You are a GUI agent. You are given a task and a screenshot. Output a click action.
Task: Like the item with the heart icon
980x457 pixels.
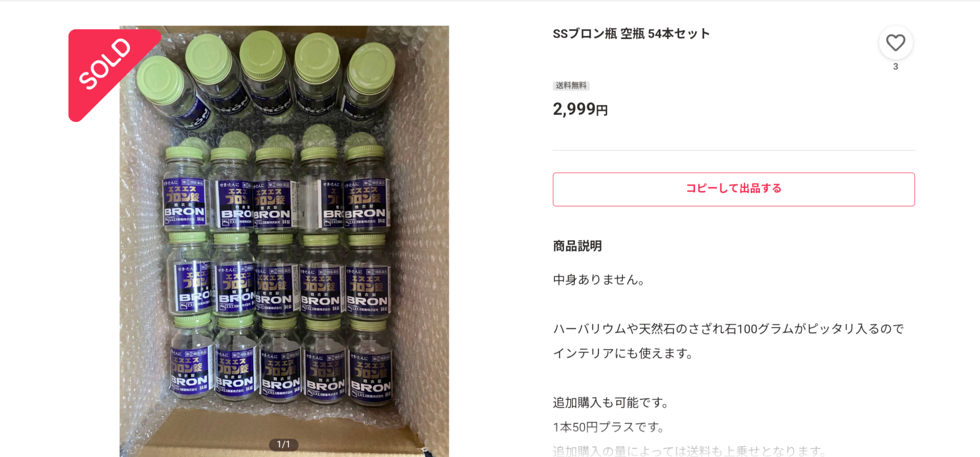pos(896,43)
